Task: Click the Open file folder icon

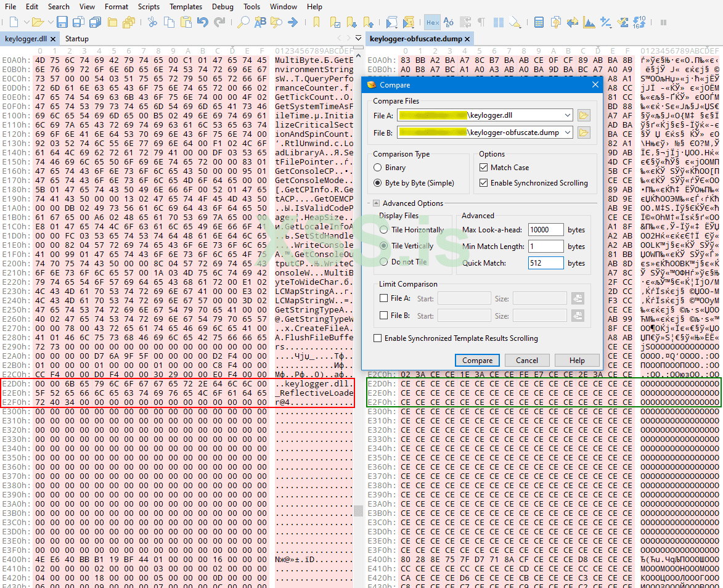Action: tap(38, 22)
